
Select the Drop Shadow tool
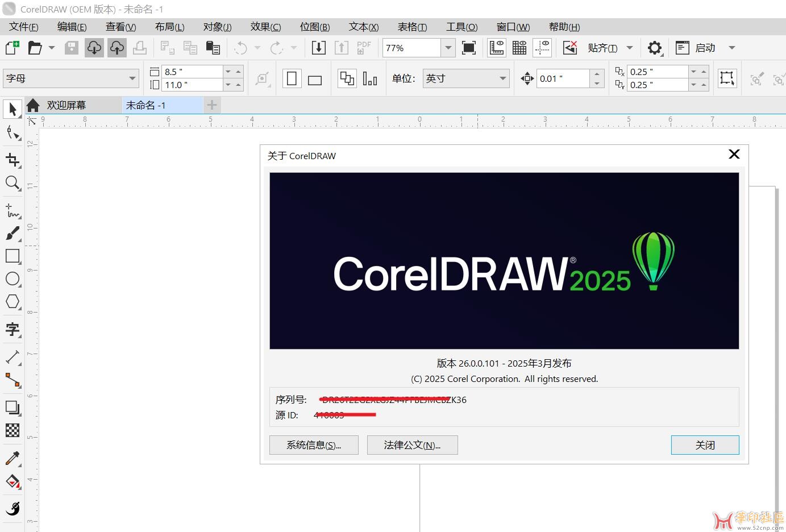tap(13, 408)
